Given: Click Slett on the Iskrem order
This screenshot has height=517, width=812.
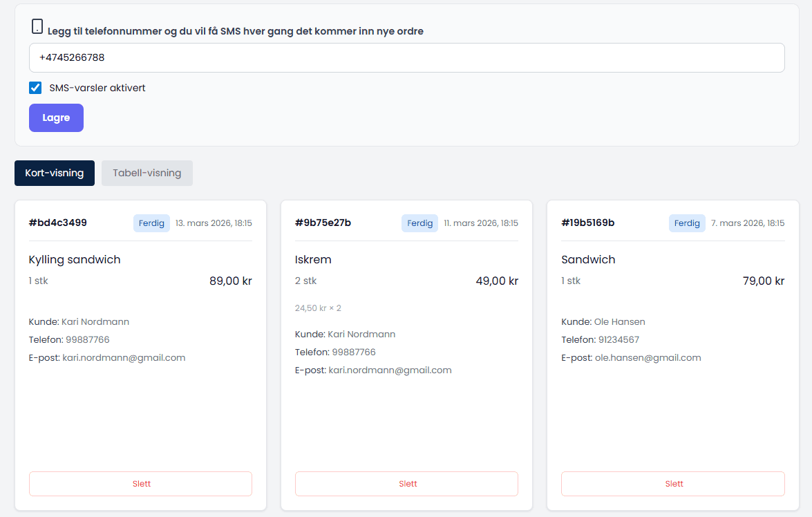Looking at the screenshot, I should point(406,484).
